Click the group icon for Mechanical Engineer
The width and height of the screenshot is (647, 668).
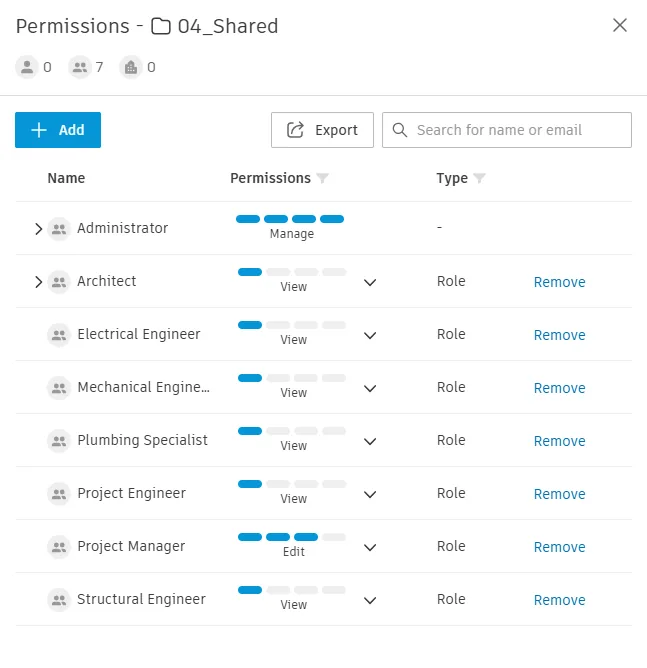pyautogui.click(x=59, y=388)
